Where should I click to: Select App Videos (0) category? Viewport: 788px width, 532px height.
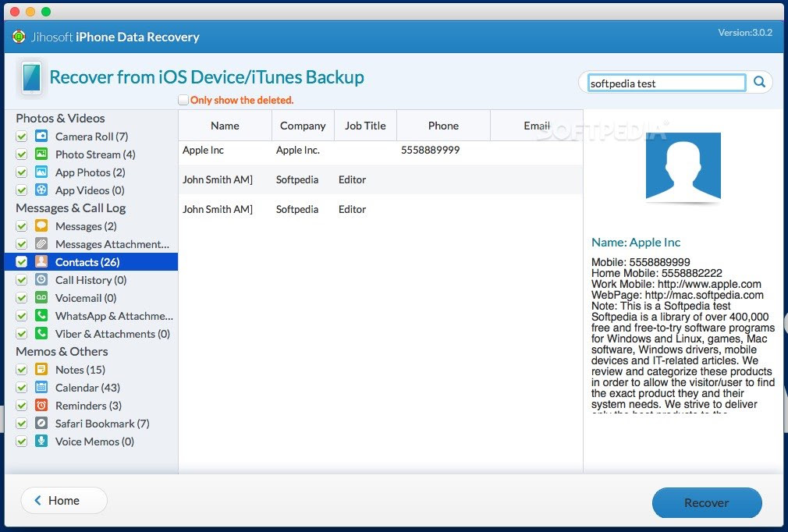(x=90, y=190)
